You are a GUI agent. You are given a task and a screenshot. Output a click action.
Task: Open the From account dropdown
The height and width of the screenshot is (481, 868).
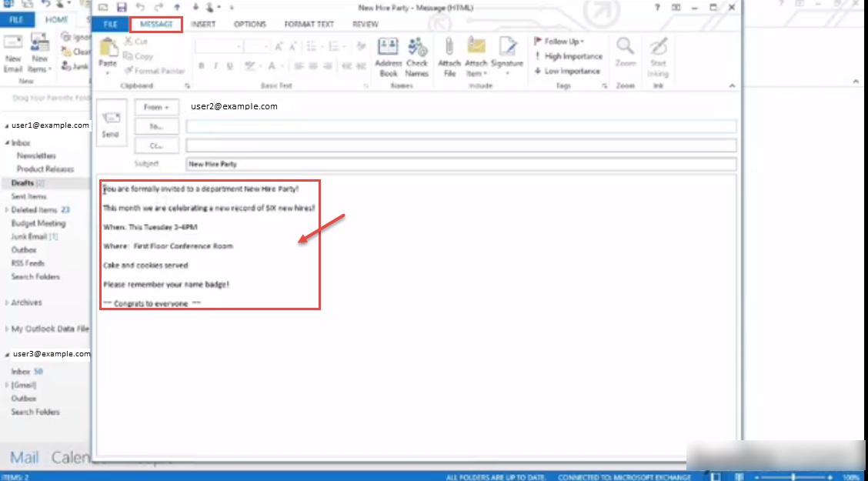(157, 107)
